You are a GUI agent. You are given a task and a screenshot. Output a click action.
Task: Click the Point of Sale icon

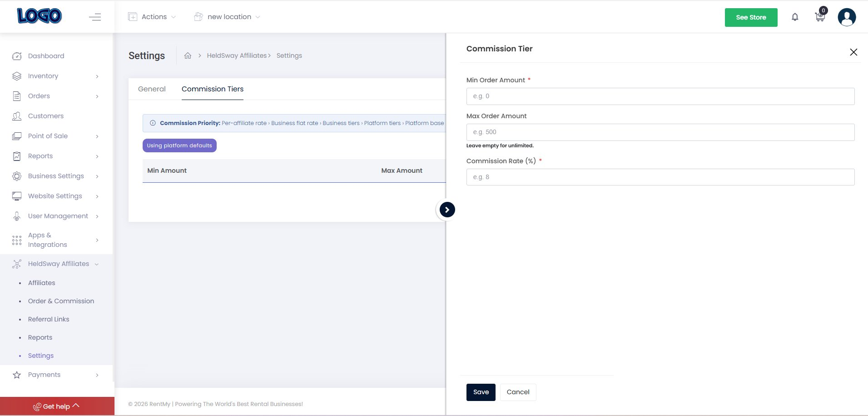click(17, 136)
